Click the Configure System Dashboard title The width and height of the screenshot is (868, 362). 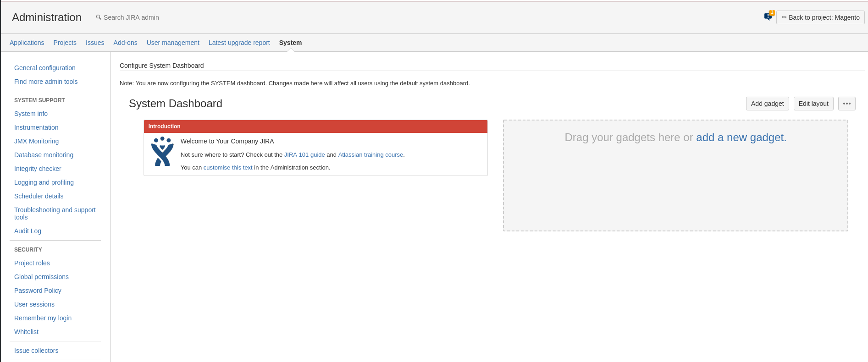click(x=161, y=66)
